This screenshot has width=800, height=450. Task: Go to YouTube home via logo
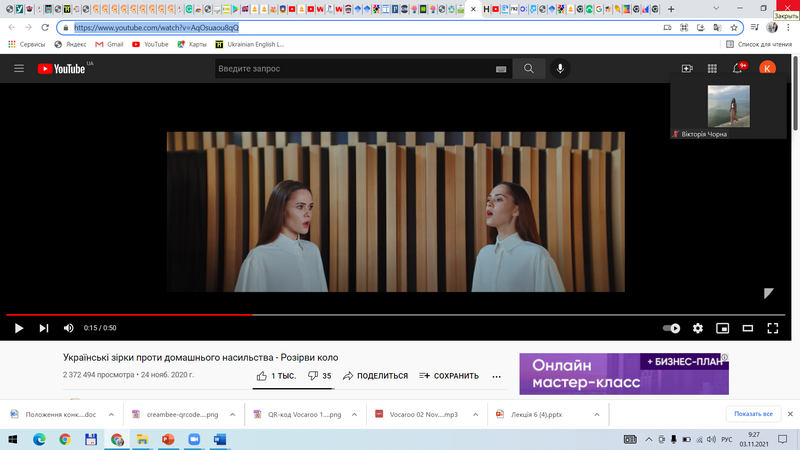pyautogui.click(x=61, y=68)
